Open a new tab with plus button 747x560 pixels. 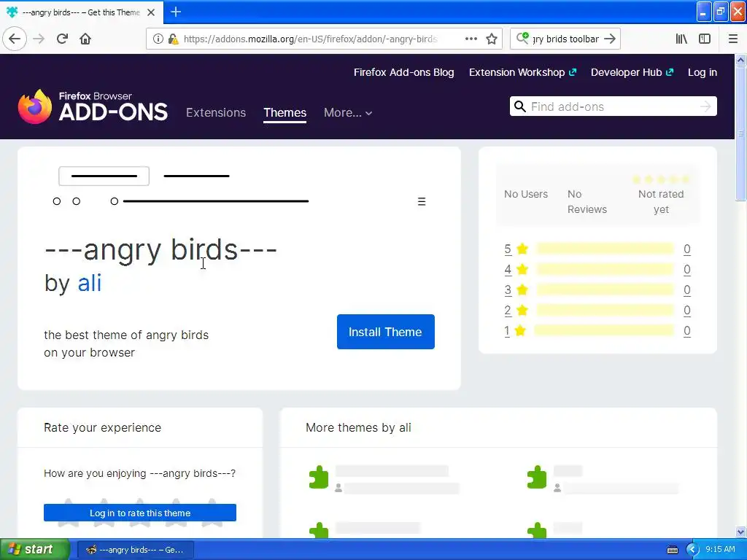point(176,12)
